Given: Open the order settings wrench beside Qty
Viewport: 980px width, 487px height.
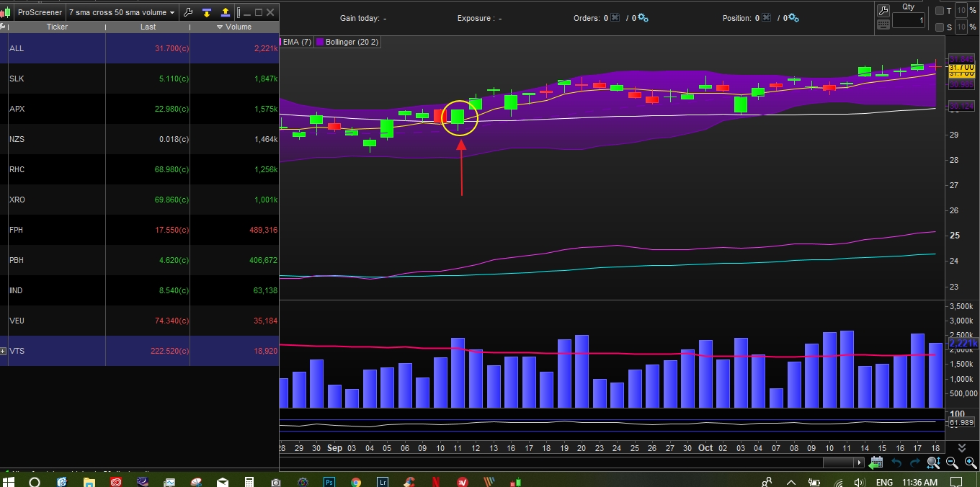Looking at the screenshot, I should click(883, 10).
